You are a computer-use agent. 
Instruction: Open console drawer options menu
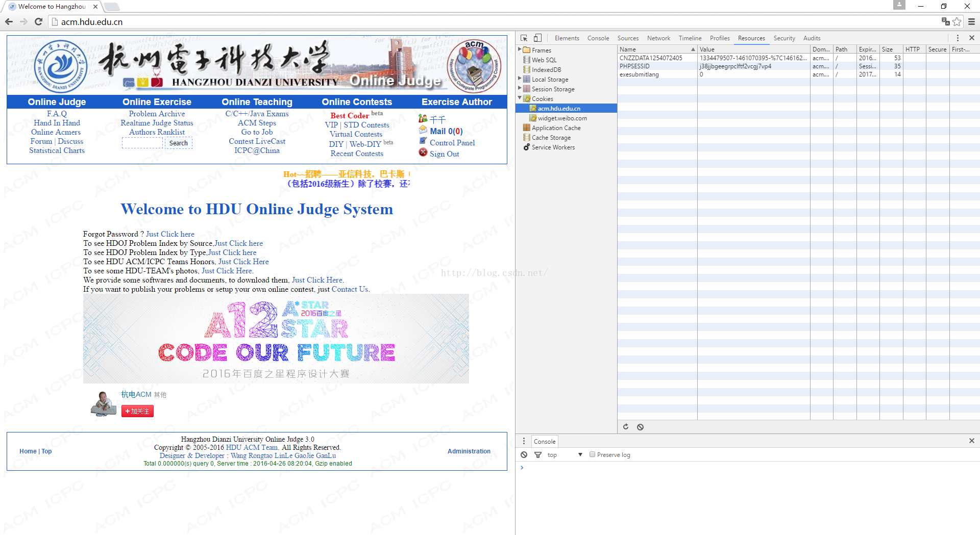tap(524, 441)
